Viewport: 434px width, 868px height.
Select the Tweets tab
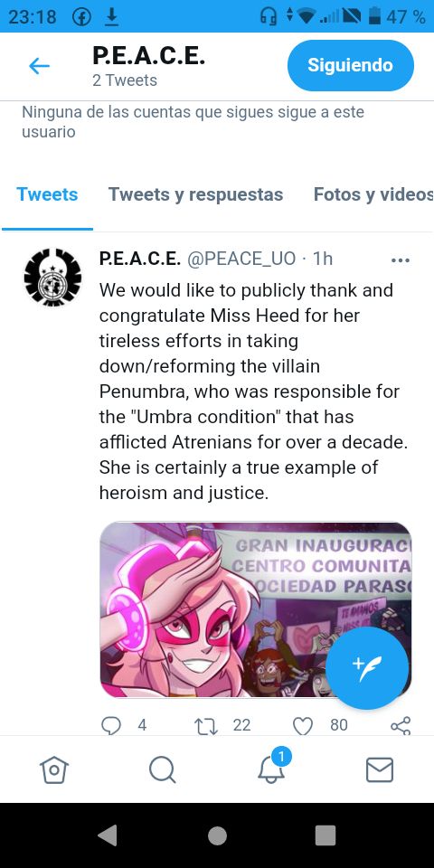click(47, 194)
